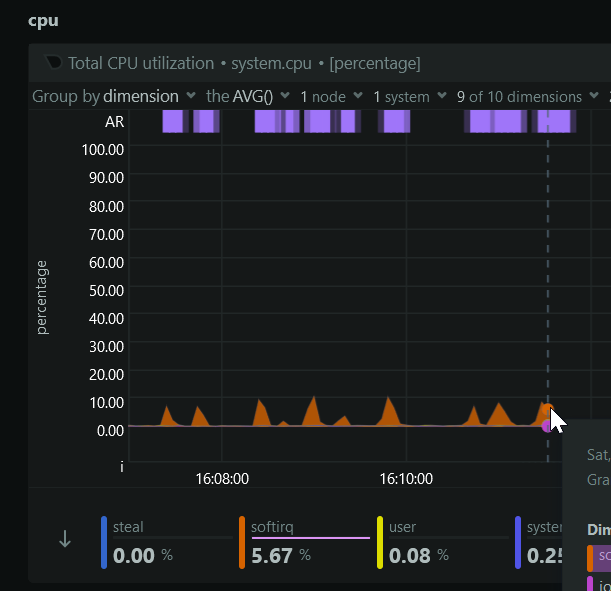The height and width of the screenshot is (591, 611).
Task: Click the down arrow sort icon in legend
Action: 65,539
